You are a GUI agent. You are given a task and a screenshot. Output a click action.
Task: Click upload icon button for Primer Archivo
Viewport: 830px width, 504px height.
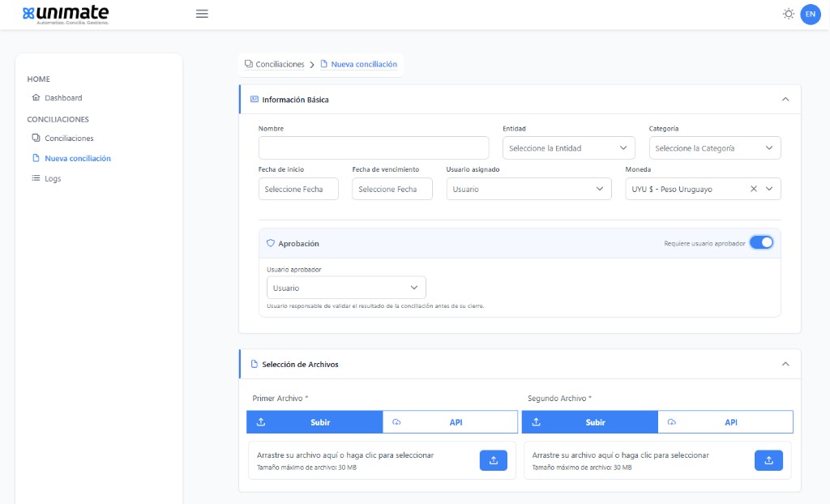click(x=494, y=460)
